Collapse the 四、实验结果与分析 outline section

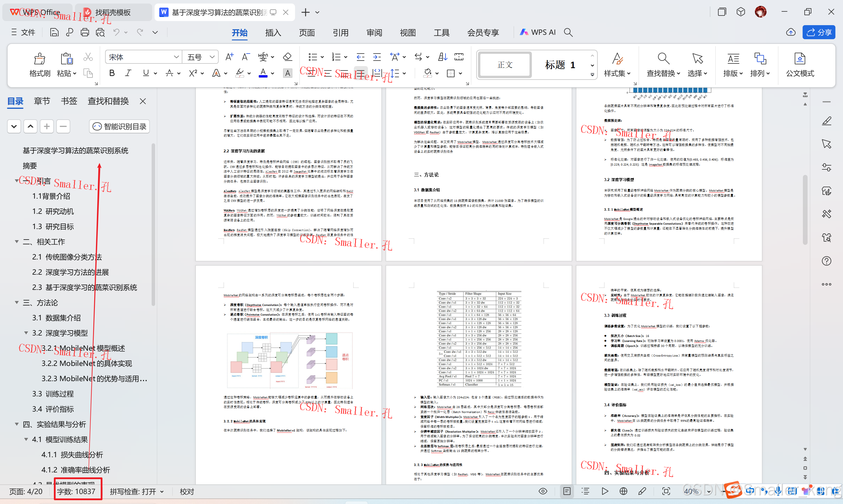(17, 424)
